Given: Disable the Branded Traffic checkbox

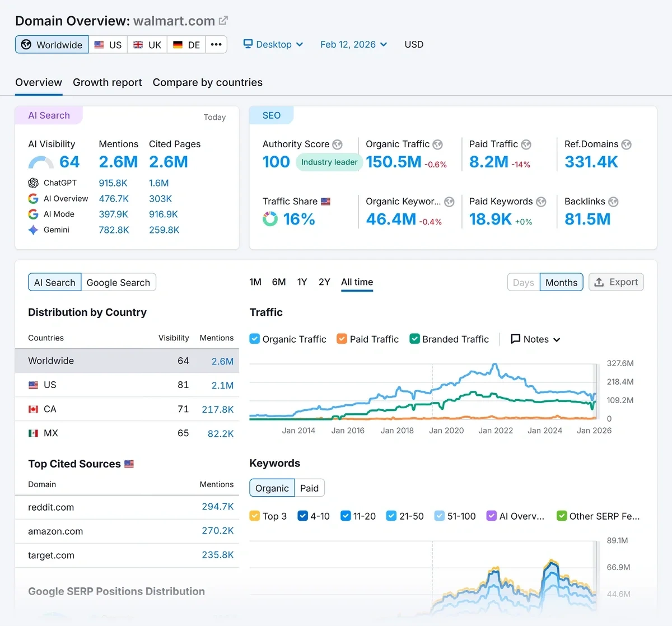Looking at the screenshot, I should pos(414,339).
